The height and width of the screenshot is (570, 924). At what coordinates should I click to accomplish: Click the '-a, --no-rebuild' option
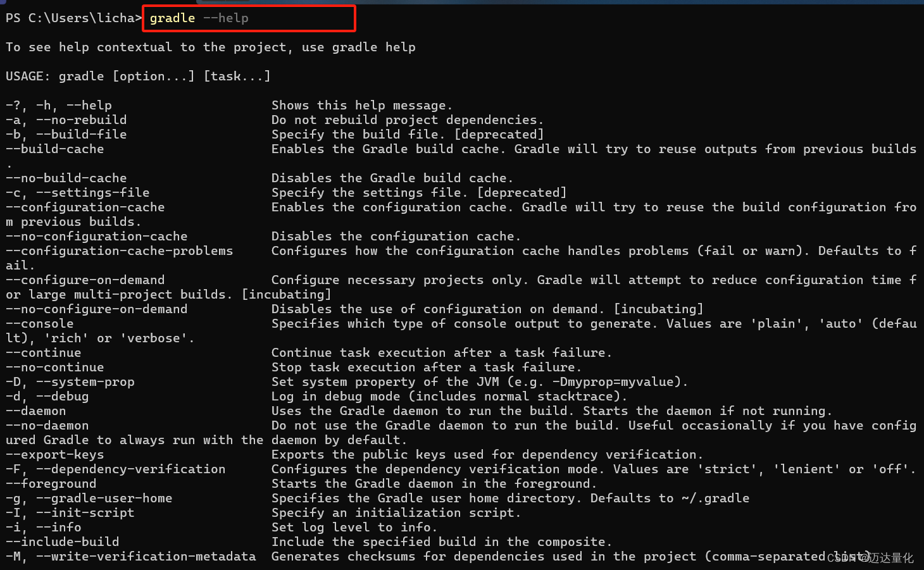[66, 120]
